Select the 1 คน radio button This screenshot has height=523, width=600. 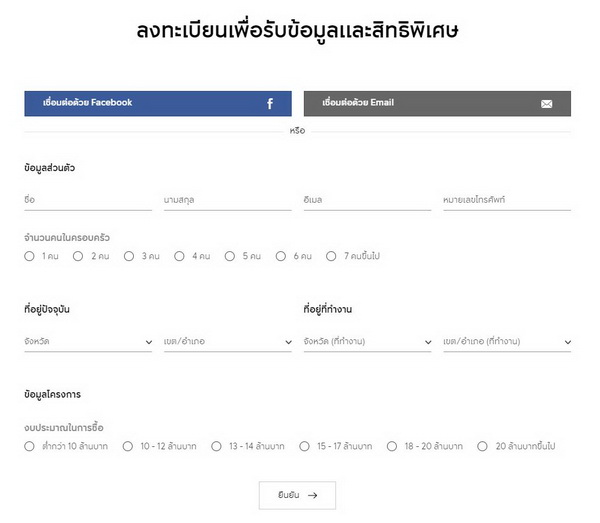[x=30, y=256]
